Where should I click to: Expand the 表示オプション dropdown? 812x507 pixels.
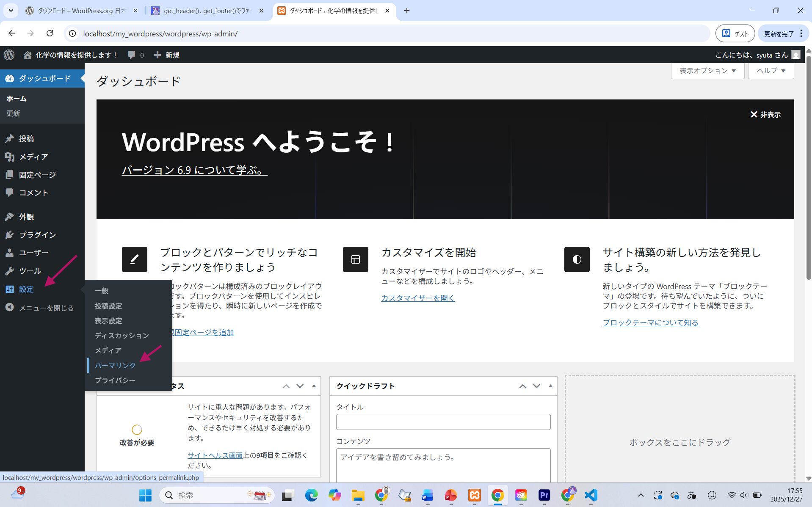[x=707, y=71]
